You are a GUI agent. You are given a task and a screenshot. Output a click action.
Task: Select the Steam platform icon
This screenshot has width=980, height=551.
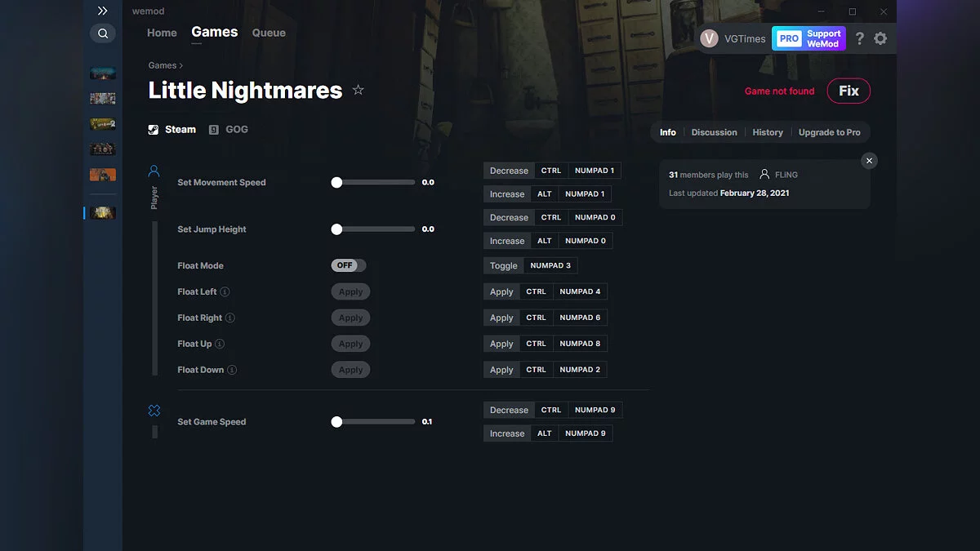pos(153,129)
